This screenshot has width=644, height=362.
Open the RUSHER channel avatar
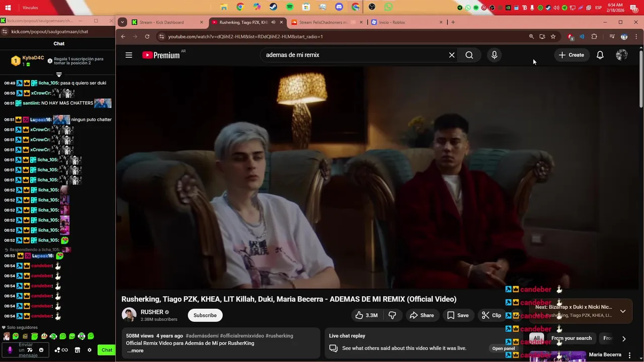pyautogui.click(x=129, y=315)
